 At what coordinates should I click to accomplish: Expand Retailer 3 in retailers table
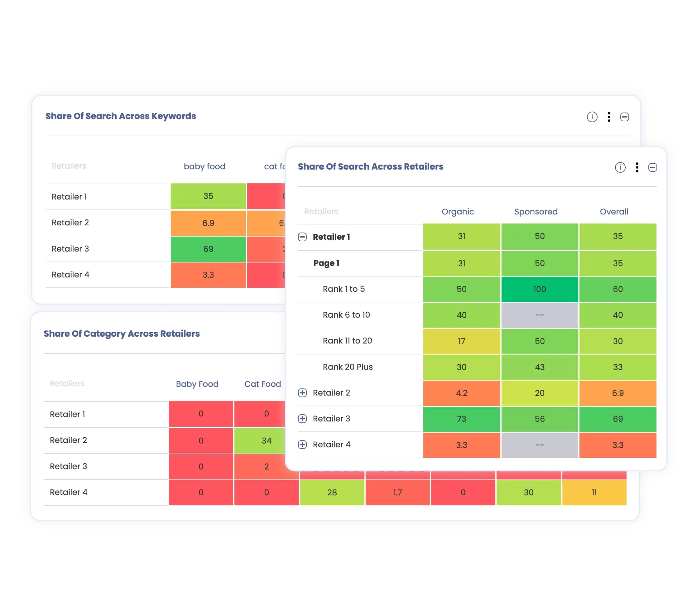click(x=302, y=418)
